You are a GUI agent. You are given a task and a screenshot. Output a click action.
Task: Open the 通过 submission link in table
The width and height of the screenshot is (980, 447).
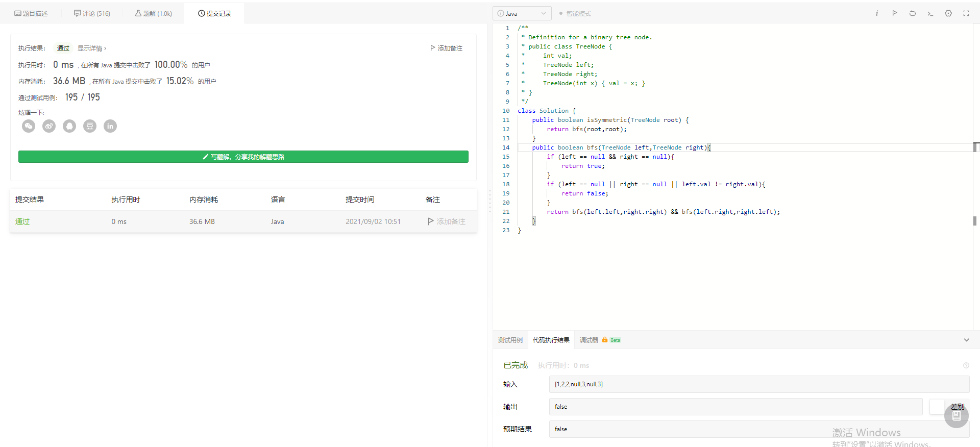[x=22, y=221]
